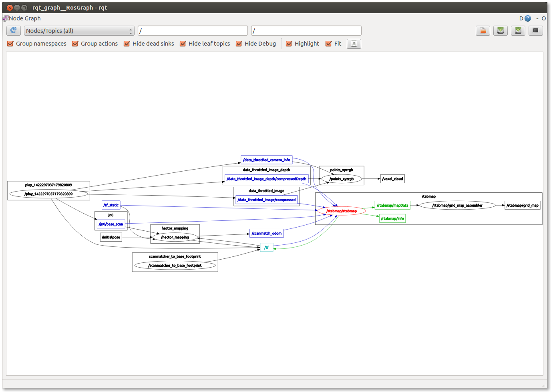
Task: Click the fit-in-view icon button beside Fit
Action: click(354, 44)
